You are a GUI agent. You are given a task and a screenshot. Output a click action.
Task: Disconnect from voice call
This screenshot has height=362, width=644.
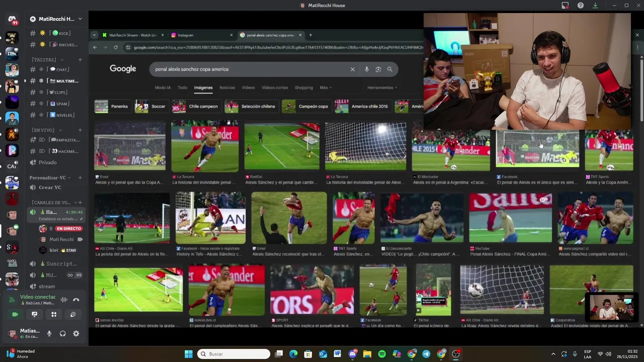tap(76, 300)
